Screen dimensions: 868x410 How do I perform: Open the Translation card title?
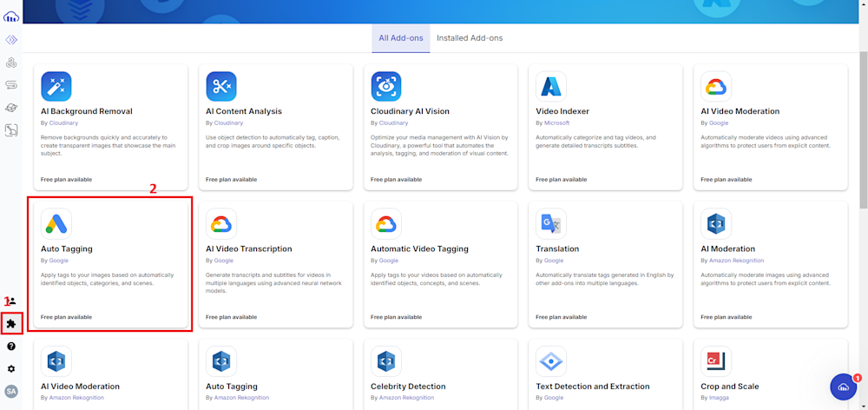coord(557,248)
